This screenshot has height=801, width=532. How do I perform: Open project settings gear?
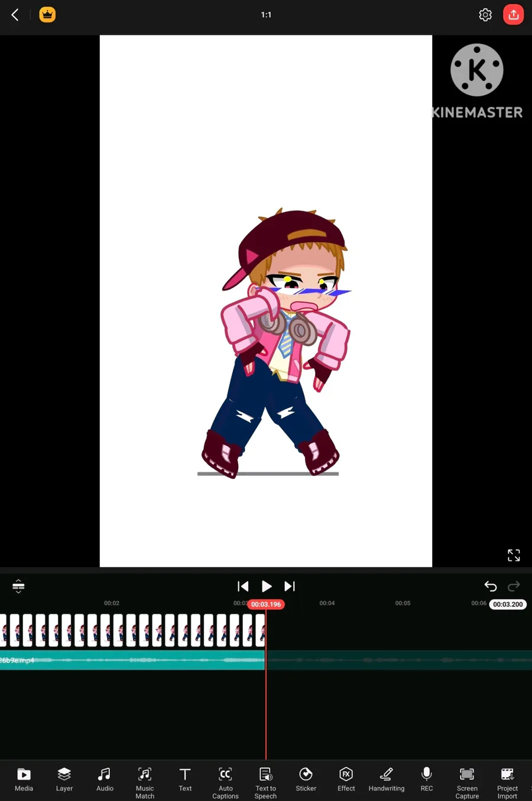point(485,15)
